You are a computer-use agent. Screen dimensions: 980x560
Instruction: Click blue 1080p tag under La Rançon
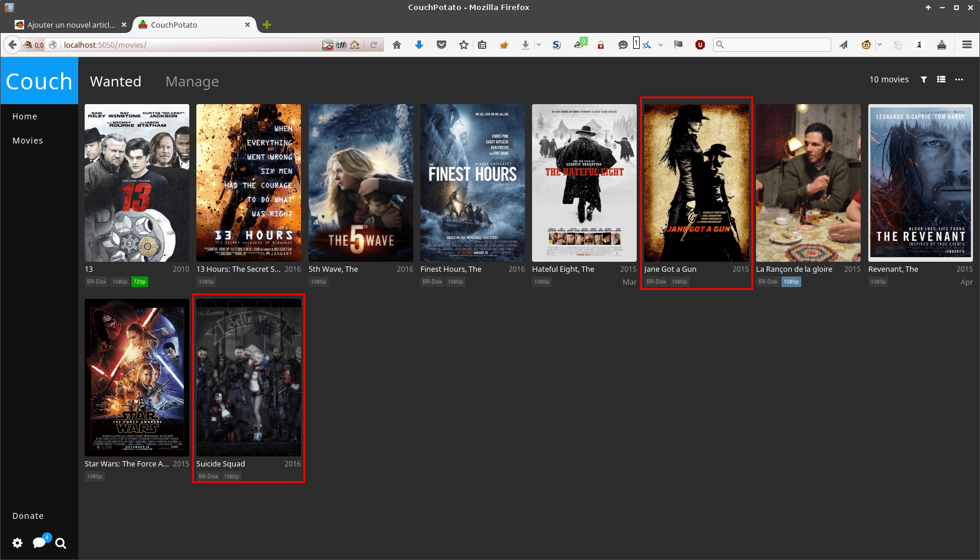point(791,282)
